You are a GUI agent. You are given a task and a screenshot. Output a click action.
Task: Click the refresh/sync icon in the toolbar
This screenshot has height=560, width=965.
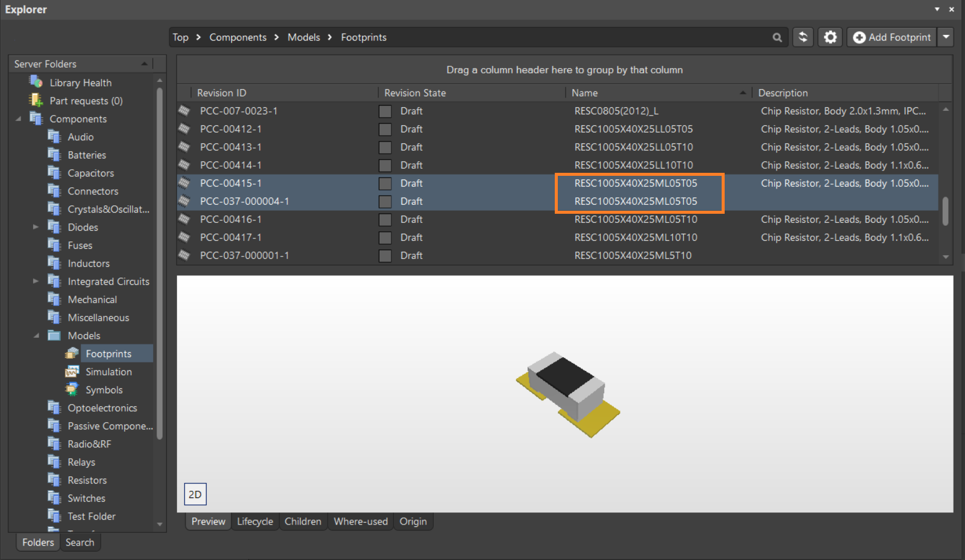pyautogui.click(x=802, y=37)
